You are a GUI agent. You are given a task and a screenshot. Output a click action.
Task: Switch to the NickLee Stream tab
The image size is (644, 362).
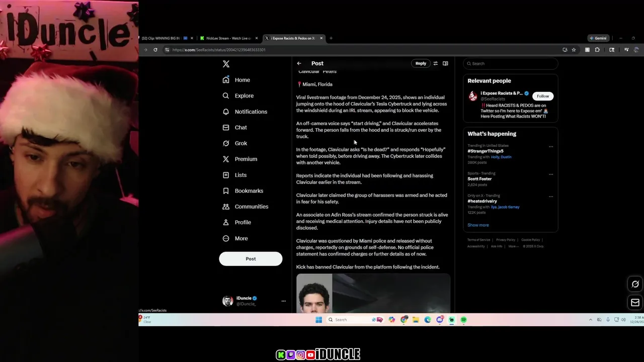click(x=228, y=38)
